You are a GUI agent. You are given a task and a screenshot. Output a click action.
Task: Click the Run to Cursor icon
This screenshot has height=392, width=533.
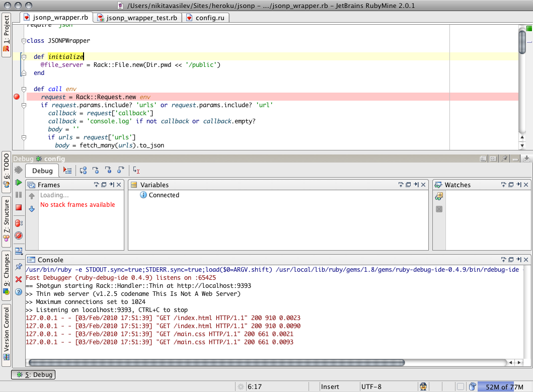click(136, 170)
